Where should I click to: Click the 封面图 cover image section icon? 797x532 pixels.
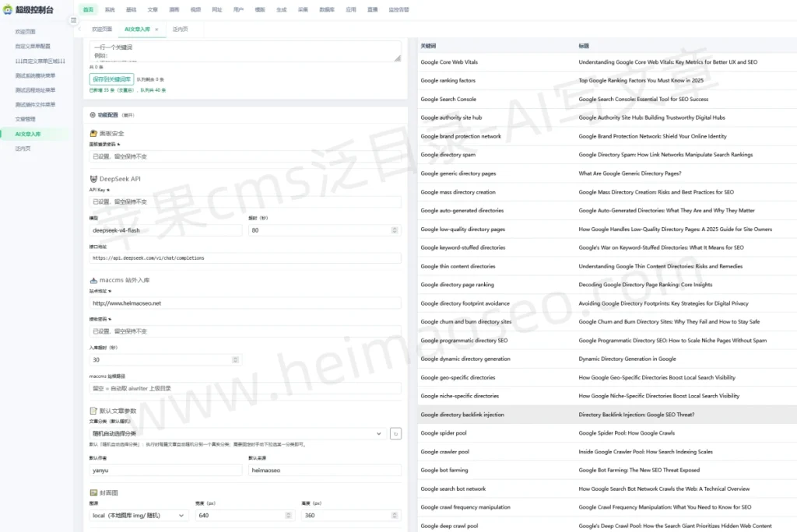pyautogui.click(x=93, y=492)
